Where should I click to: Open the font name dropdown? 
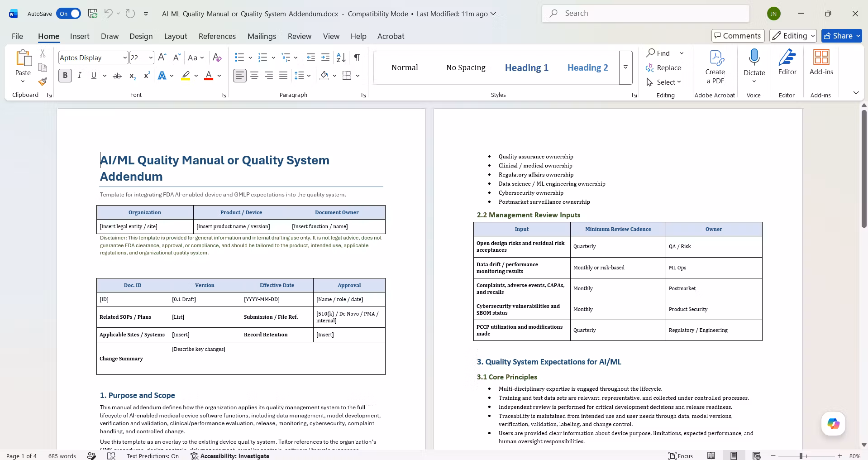[x=124, y=57]
